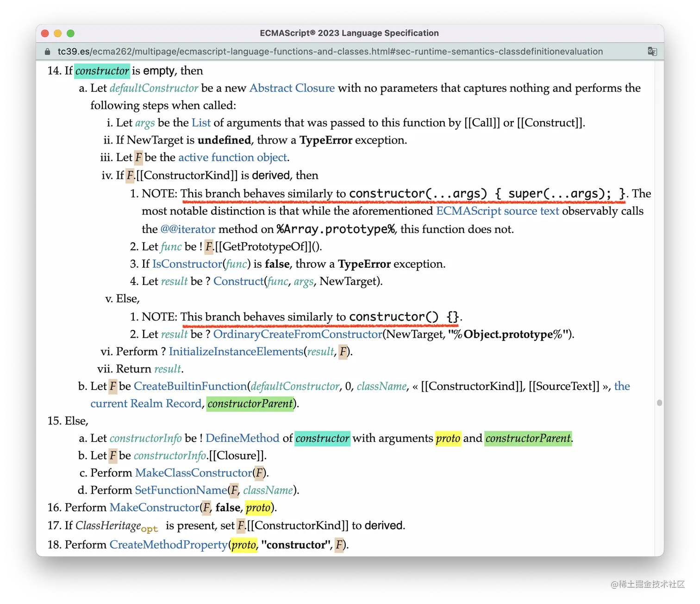Click the highlighted proto in step 18

pos(244,545)
